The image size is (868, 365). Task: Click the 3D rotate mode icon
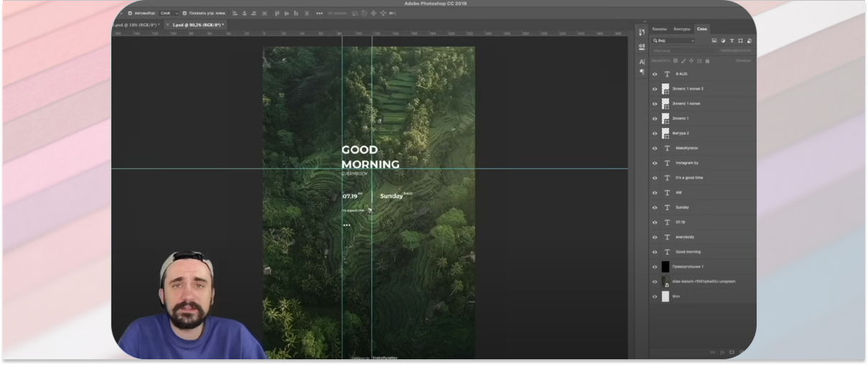(355, 13)
